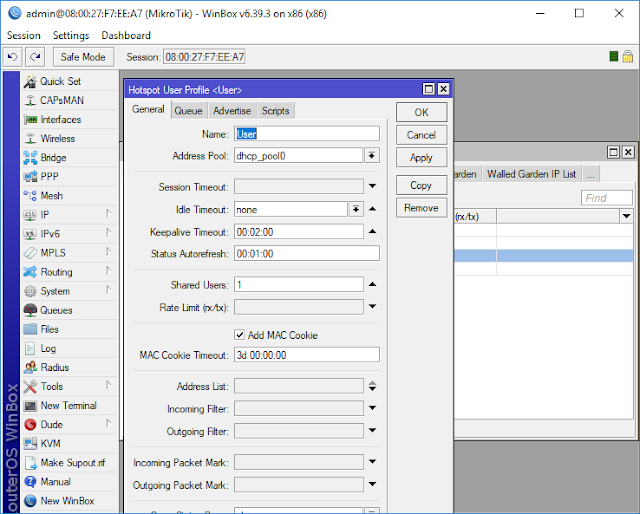
Task: Expand the Outgoing Filter field
Action: click(372, 430)
